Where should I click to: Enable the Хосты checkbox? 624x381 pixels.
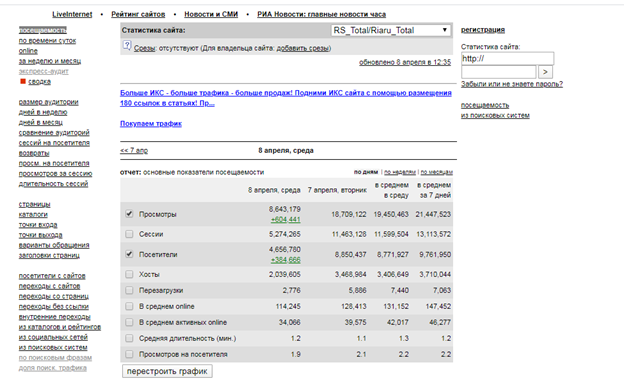click(x=129, y=274)
